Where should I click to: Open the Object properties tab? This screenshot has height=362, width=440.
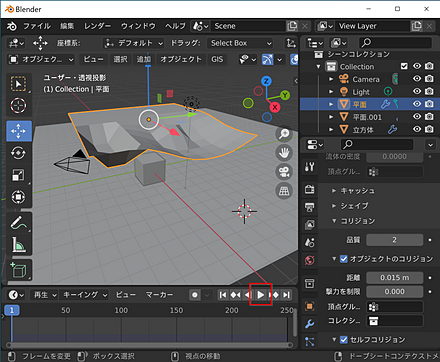coord(309,306)
